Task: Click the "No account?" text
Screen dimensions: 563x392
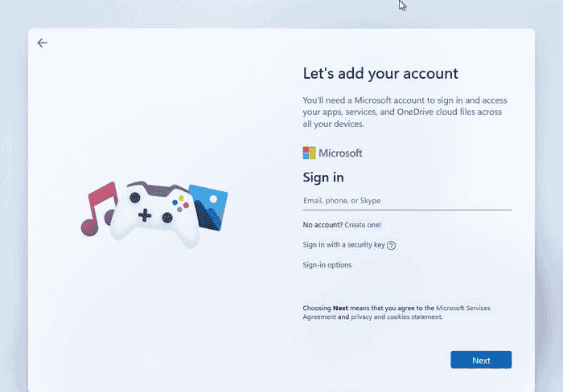Action: 322,225
